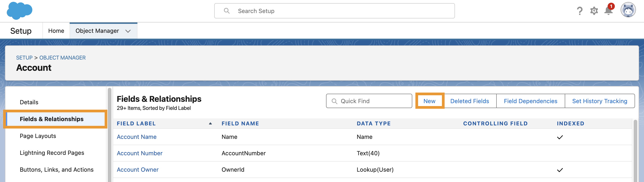Open the Account Owner field link
This screenshot has width=644, height=182.
point(137,169)
